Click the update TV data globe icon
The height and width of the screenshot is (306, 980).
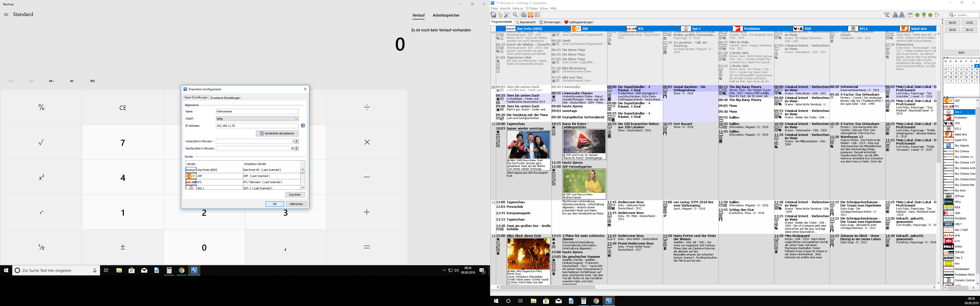pyautogui.click(x=493, y=15)
